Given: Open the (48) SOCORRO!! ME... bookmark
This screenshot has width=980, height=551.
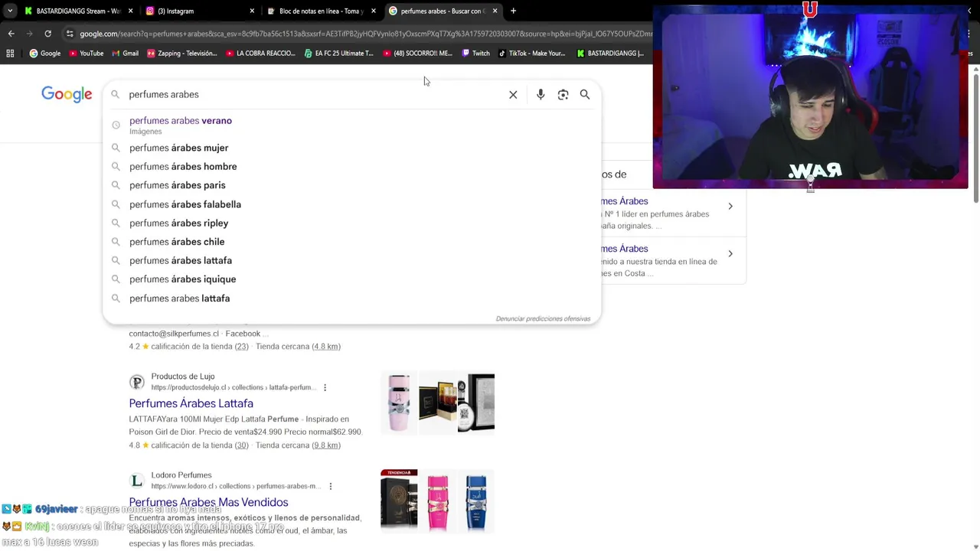Looking at the screenshot, I should [x=417, y=54].
